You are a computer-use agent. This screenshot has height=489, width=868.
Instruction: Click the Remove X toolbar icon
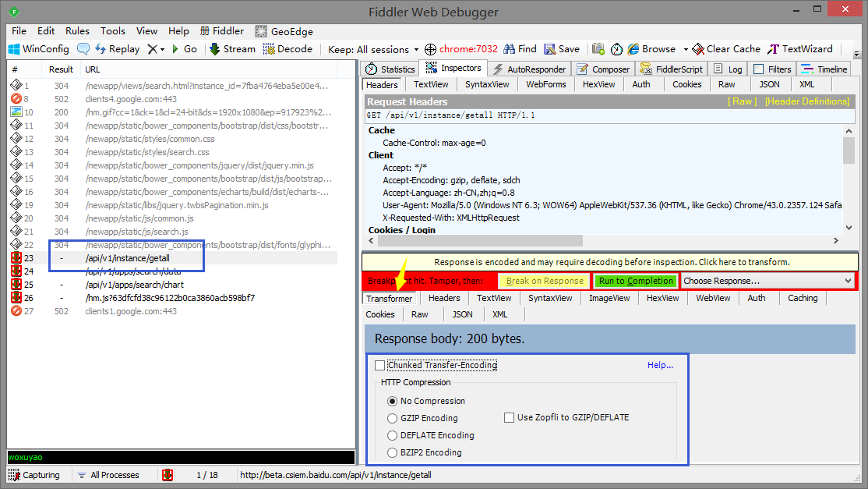pos(152,49)
